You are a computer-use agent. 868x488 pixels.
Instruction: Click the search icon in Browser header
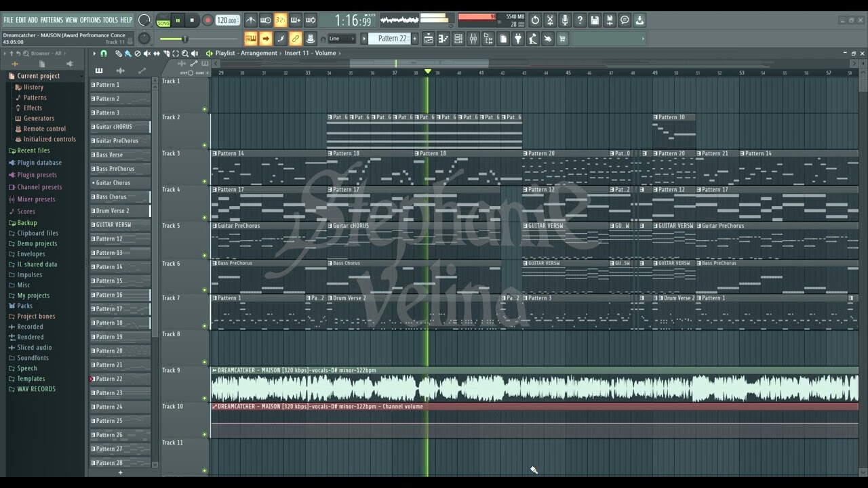27,54
